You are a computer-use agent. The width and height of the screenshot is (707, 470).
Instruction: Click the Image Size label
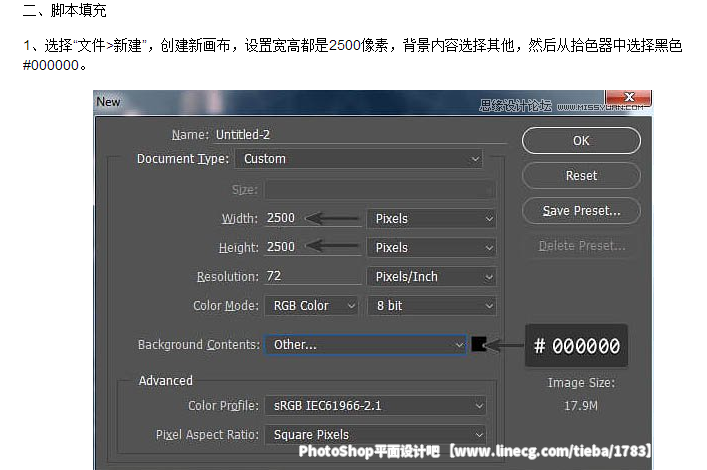tap(581, 383)
